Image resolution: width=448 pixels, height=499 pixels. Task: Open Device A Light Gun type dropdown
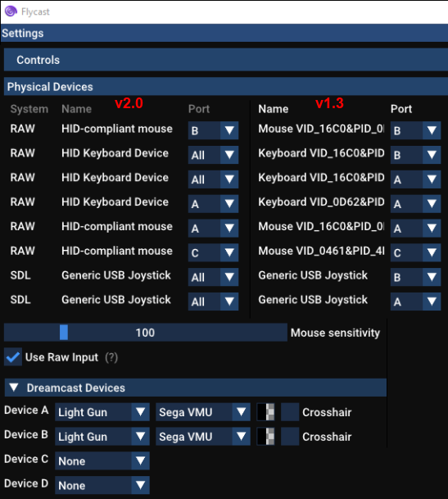[x=102, y=412]
